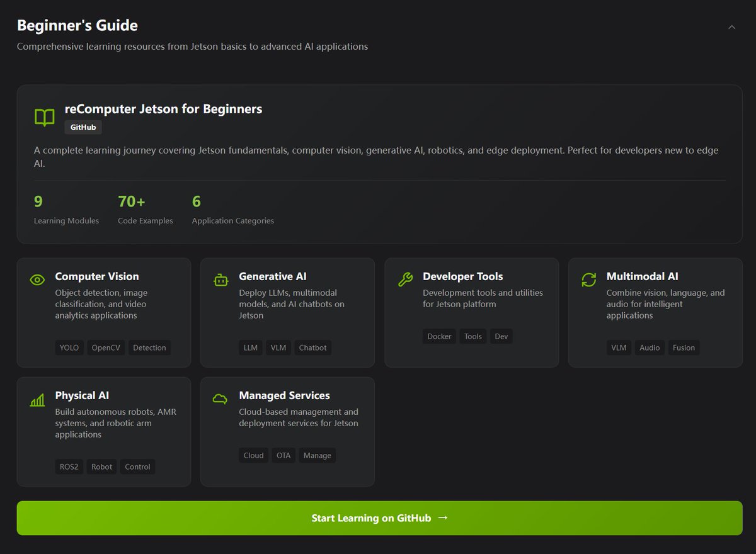Click the Development tools and utilities description

[483, 298]
